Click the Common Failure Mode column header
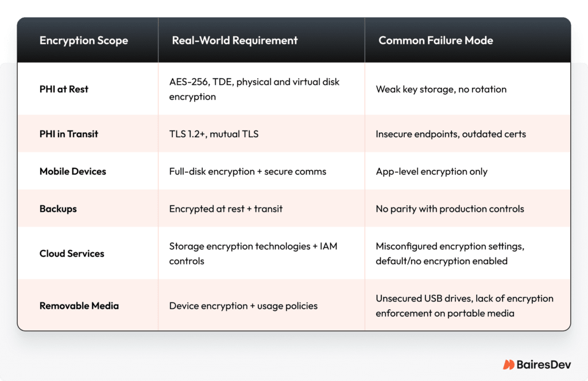588x381 pixels. (x=435, y=40)
